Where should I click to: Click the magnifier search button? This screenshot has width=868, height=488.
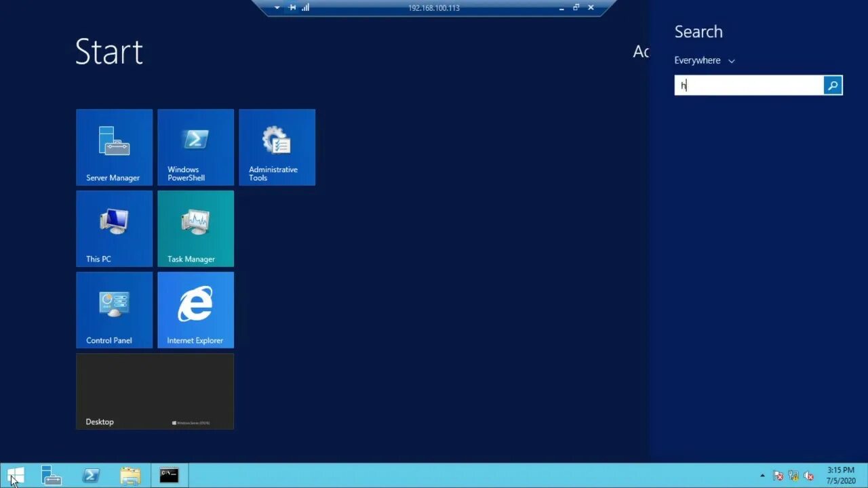pyautogui.click(x=833, y=85)
